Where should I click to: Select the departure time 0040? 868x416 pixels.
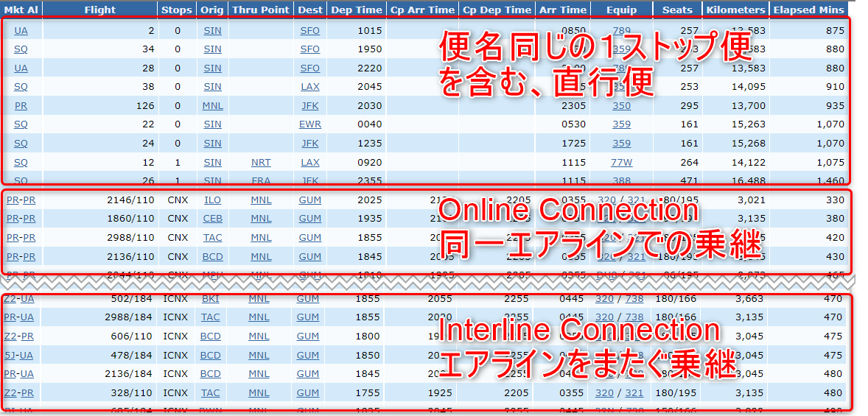370,124
